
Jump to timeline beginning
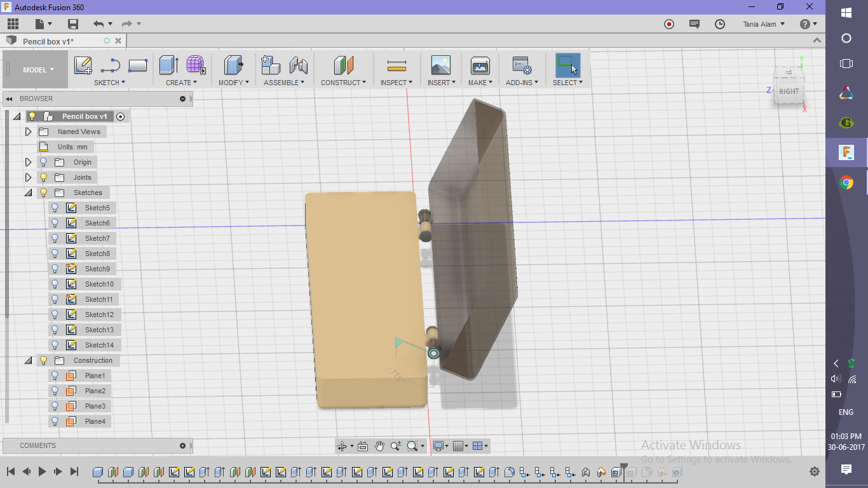pyautogui.click(x=11, y=471)
